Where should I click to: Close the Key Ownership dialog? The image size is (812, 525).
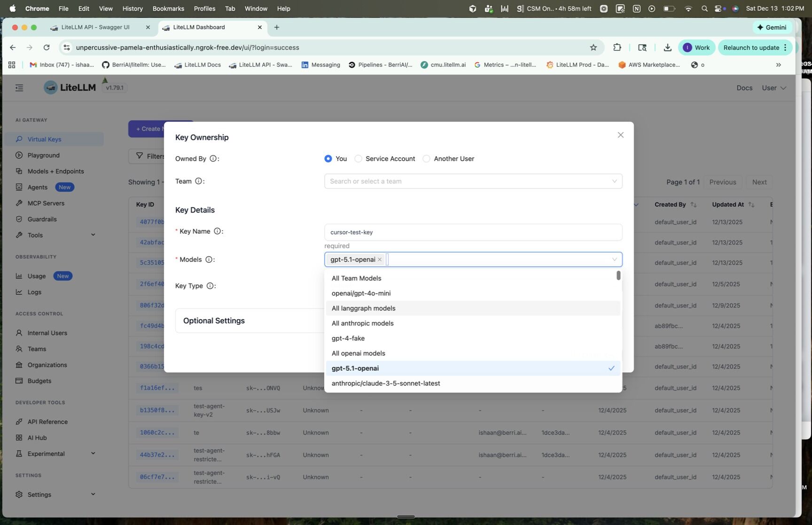pyautogui.click(x=620, y=135)
